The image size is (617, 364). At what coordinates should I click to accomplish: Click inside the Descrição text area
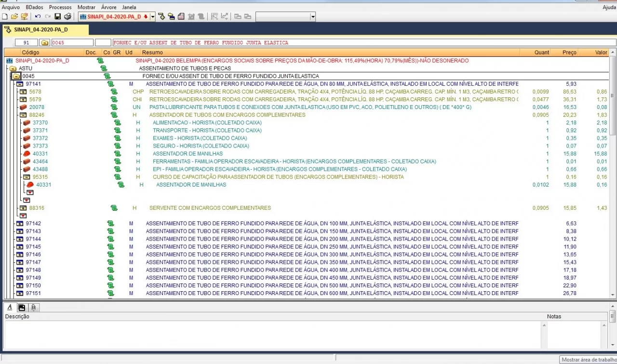coord(272,335)
